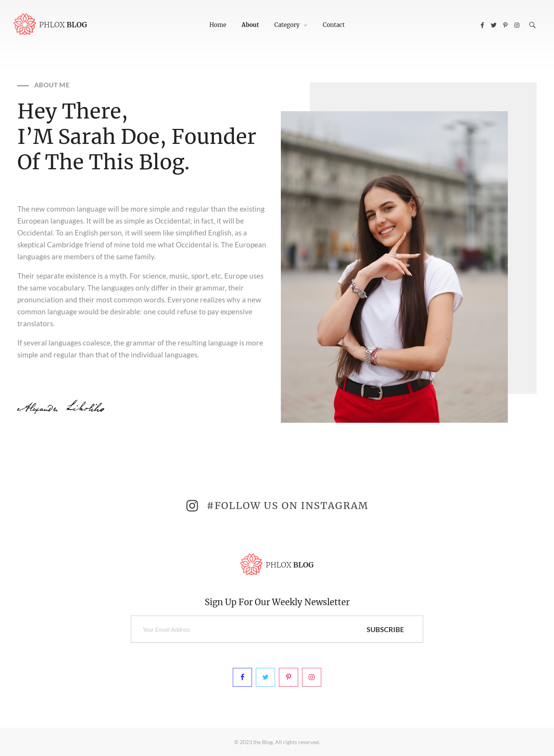Click the footer Phlox Blog logo
This screenshot has height=756, width=554.
[277, 564]
